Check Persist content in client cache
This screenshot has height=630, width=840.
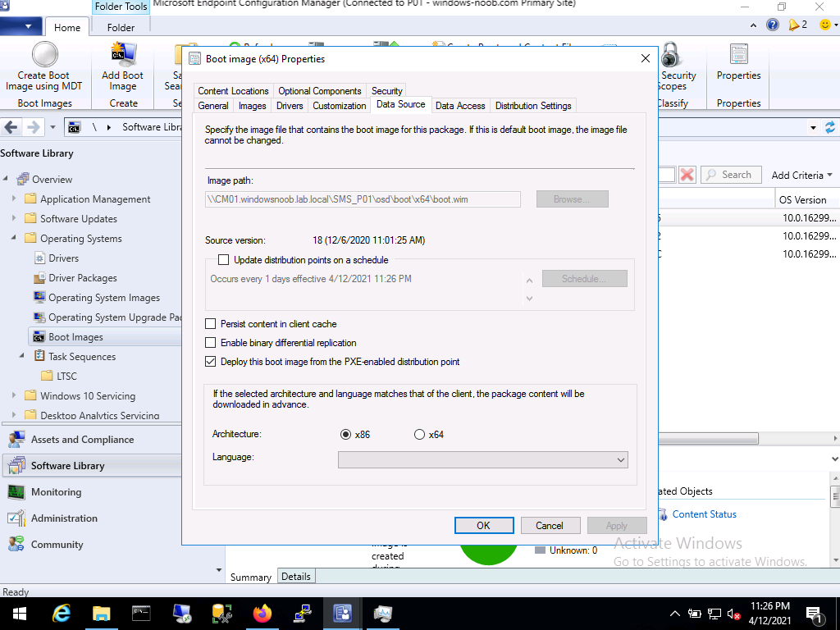coord(211,324)
